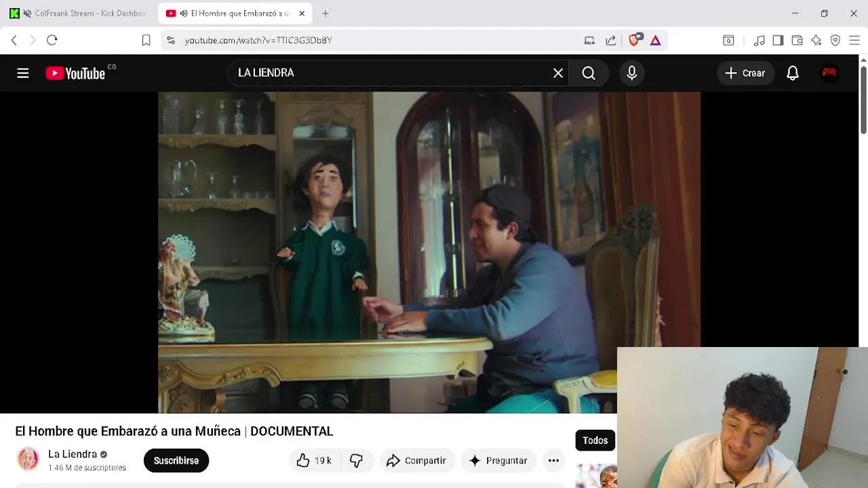Click the Compartir share button
Viewport: 868px width, 488px height.
point(416,461)
